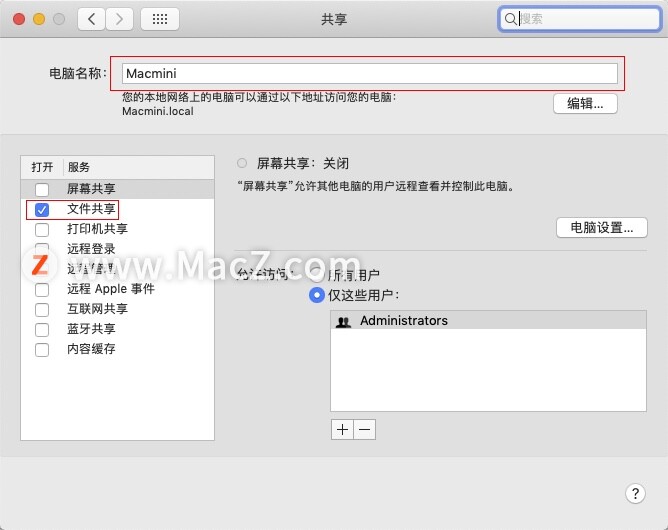Select the 蓝牙共享 service label
Image resolution: width=668 pixels, height=530 pixels.
point(91,329)
